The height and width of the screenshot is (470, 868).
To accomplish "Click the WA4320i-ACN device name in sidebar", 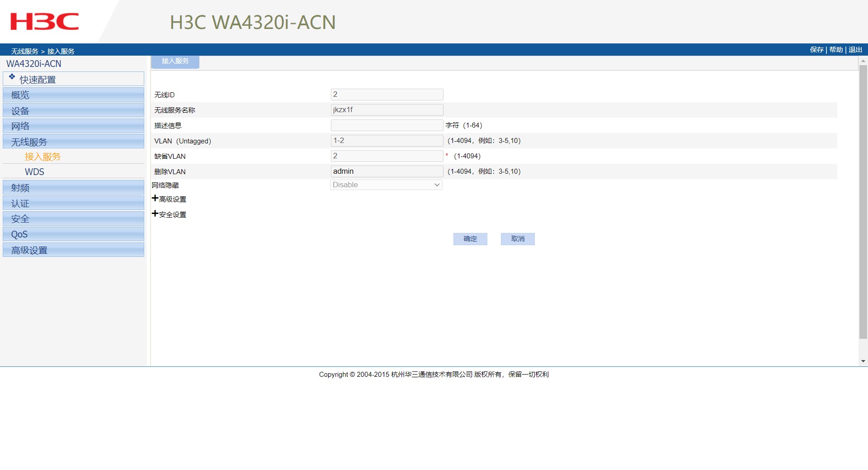I will point(34,64).
